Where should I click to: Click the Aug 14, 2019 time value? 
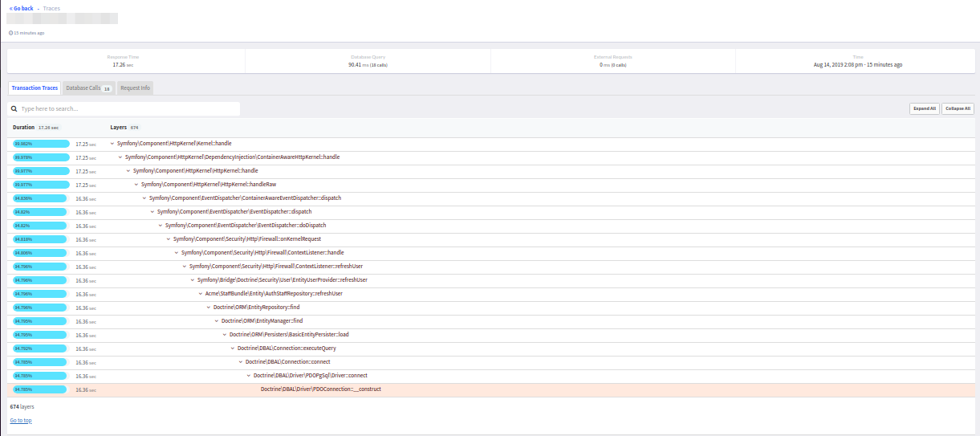tap(858, 65)
